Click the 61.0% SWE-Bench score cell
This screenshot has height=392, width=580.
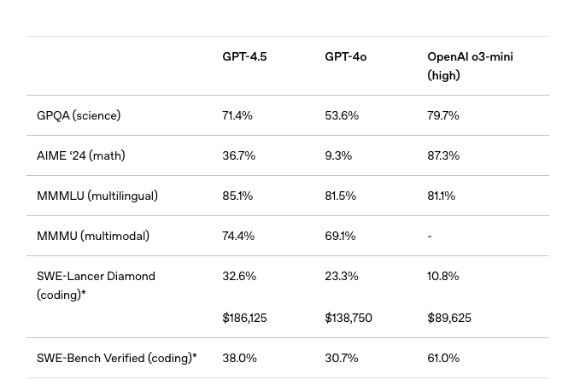pos(443,358)
